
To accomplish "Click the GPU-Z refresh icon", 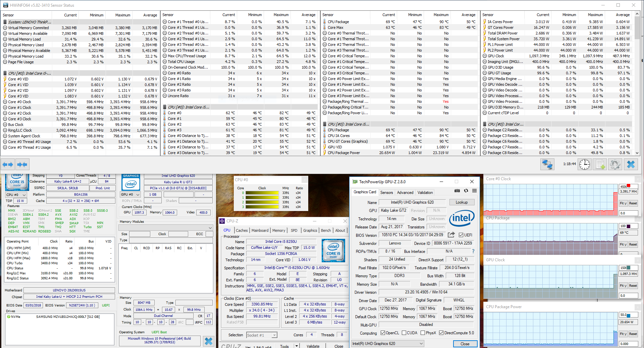I will pos(466,191).
